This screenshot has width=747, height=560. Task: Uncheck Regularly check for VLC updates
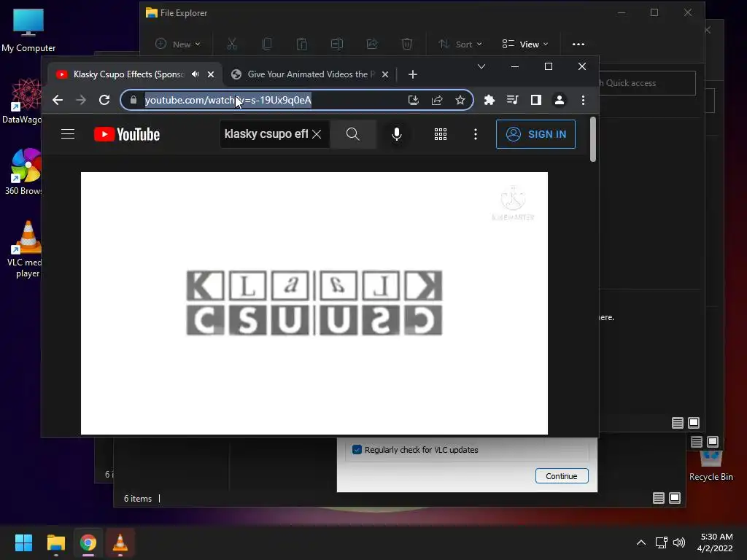click(357, 450)
